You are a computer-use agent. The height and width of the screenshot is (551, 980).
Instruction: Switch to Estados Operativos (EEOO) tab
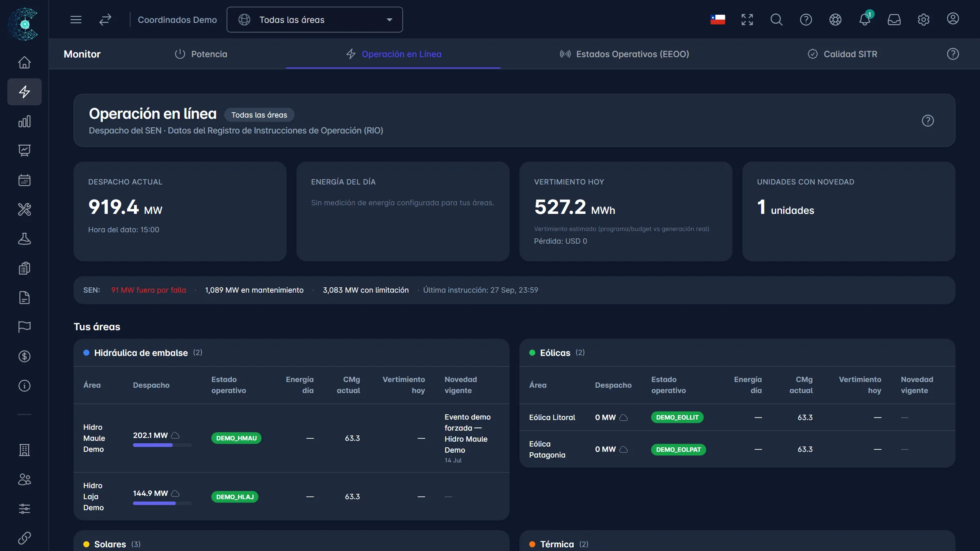coord(624,54)
